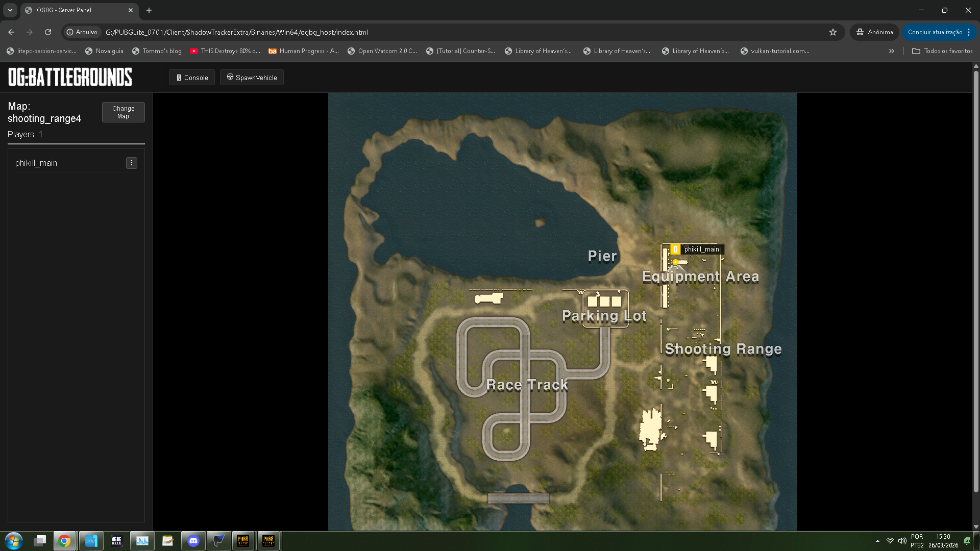Open the SpawnVehicle dialog
980x551 pixels.
252,78
